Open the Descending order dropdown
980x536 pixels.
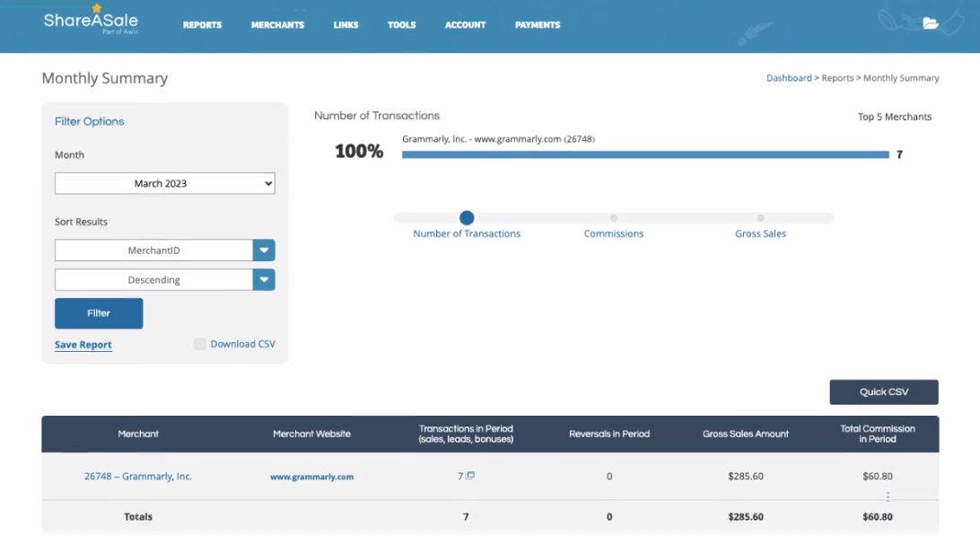pos(165,279)
